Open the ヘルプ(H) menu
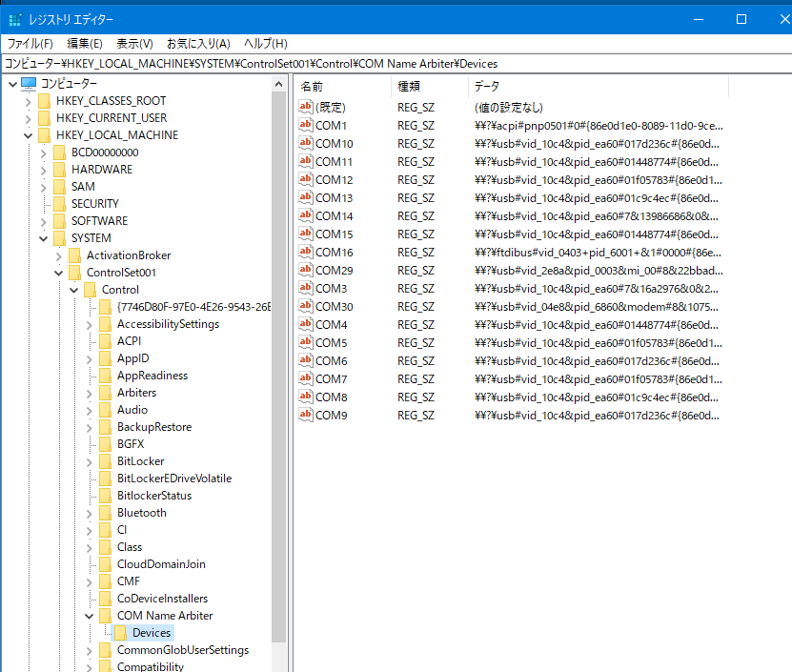This screenshot has height=672, width=792. 266,44
